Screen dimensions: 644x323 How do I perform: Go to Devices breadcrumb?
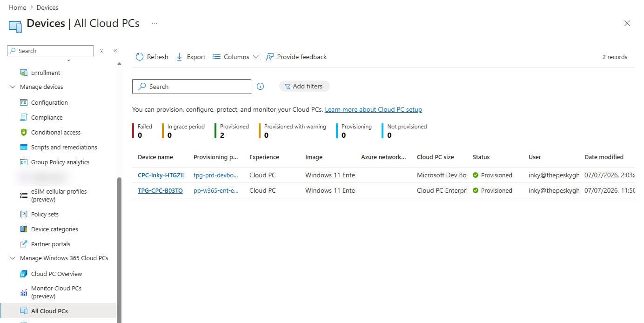(47, 7)
